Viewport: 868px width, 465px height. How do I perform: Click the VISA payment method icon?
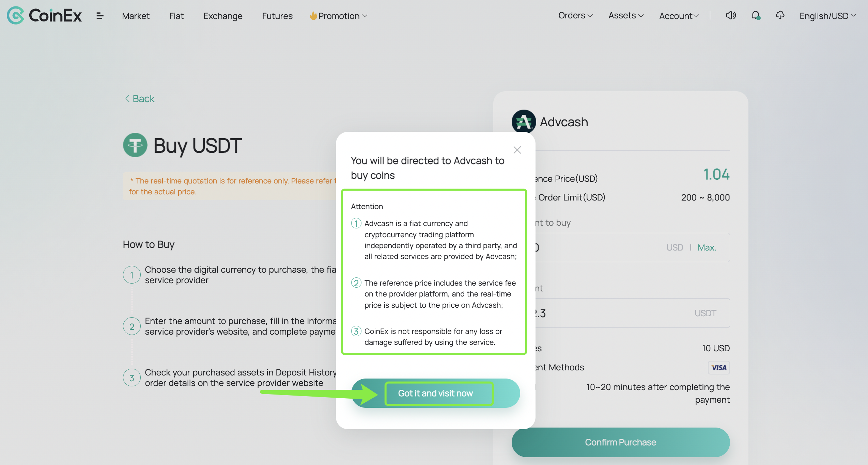click(x=719, y=368)
